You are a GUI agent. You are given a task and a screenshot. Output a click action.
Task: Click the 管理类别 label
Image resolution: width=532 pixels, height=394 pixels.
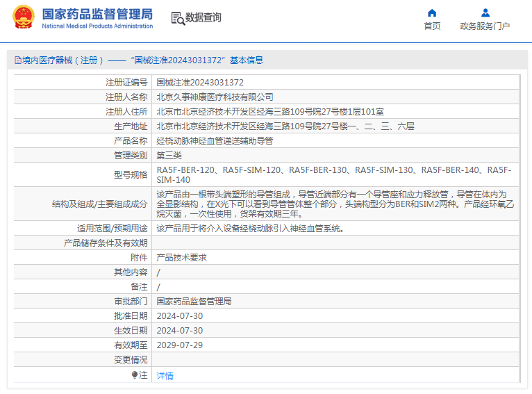(131, 156)
